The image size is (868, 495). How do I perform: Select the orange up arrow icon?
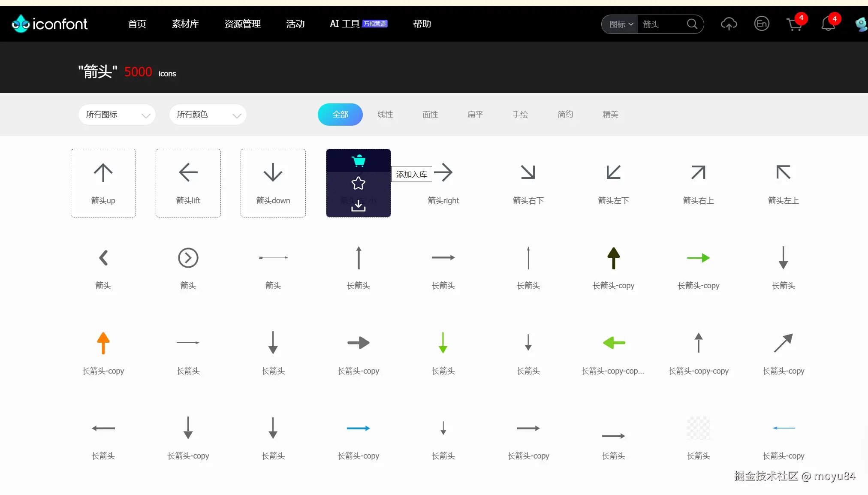(103, 343)
